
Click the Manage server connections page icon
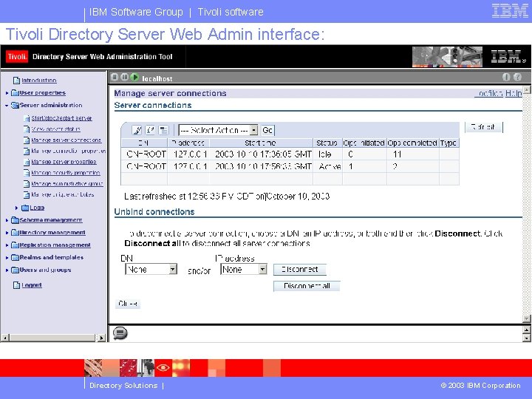27,140
